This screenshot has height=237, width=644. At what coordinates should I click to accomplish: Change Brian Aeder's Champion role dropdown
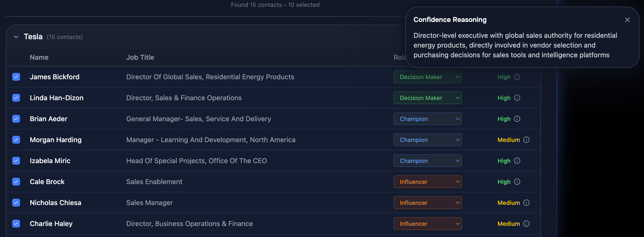pos(427,119)
